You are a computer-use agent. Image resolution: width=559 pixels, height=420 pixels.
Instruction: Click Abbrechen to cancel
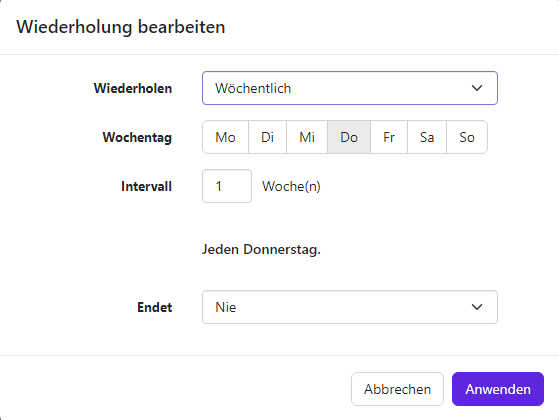[397, 389]
